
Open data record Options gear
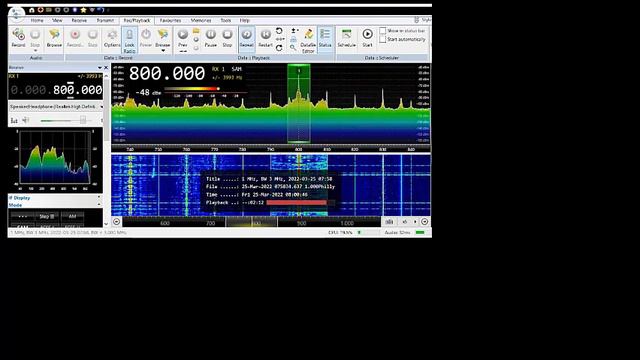111,35
